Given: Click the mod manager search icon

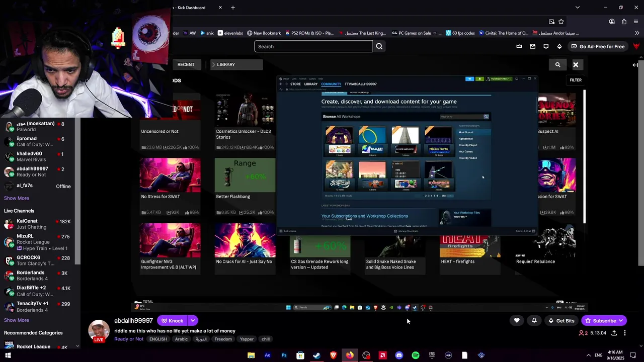Looking at the screenshot, I should click(x=557, y=64).
